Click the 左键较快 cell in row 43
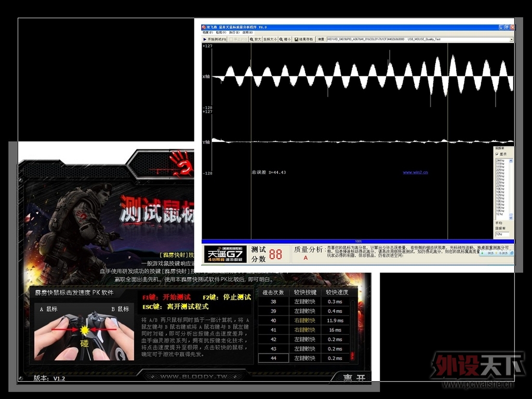Image resolution: width=532 pixels, height=399 pixels. (x=304, y=349)
